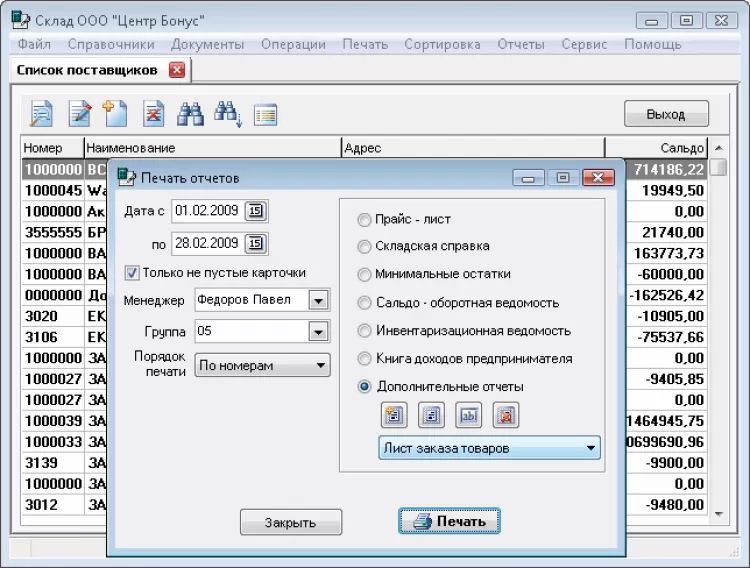This screenshot has height=568, width=750.
Task: Select 'Инвентаризационная ведомость' radio button
Action: (x=364, y=331)
